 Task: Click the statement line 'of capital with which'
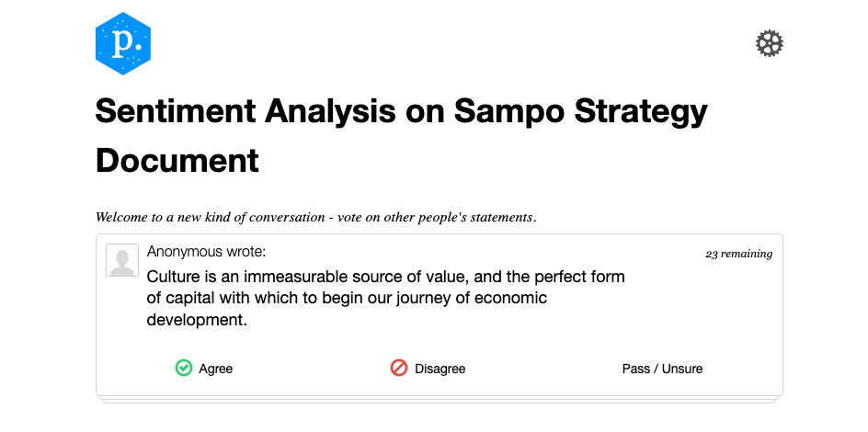click(x=347, y=298)
